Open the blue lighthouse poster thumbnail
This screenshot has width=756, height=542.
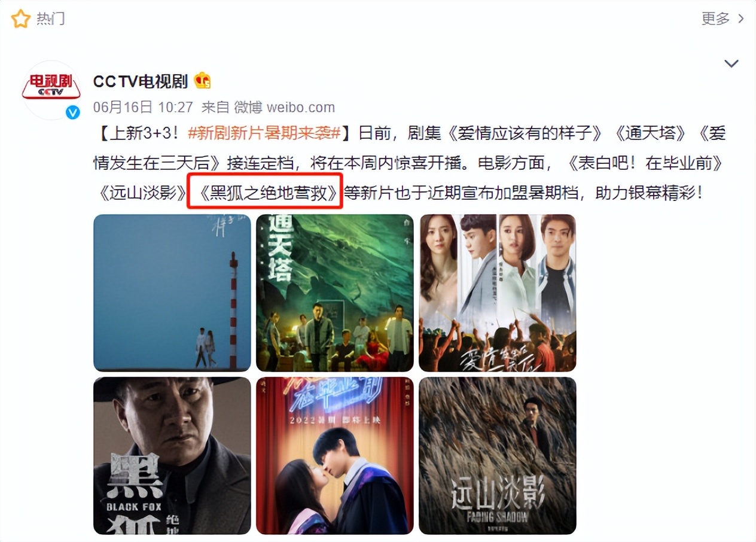pyautogui.click(x=172, y=293)
